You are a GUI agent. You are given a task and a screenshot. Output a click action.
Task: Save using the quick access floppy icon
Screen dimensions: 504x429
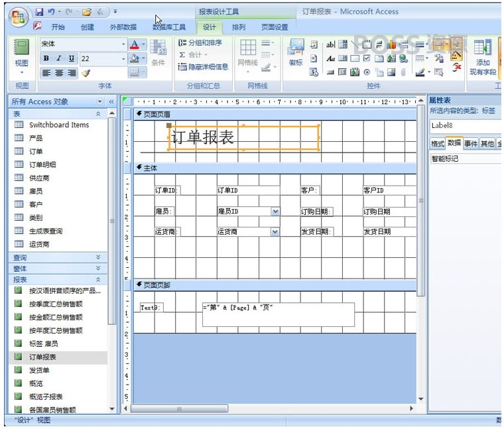(x=39, y=12)
